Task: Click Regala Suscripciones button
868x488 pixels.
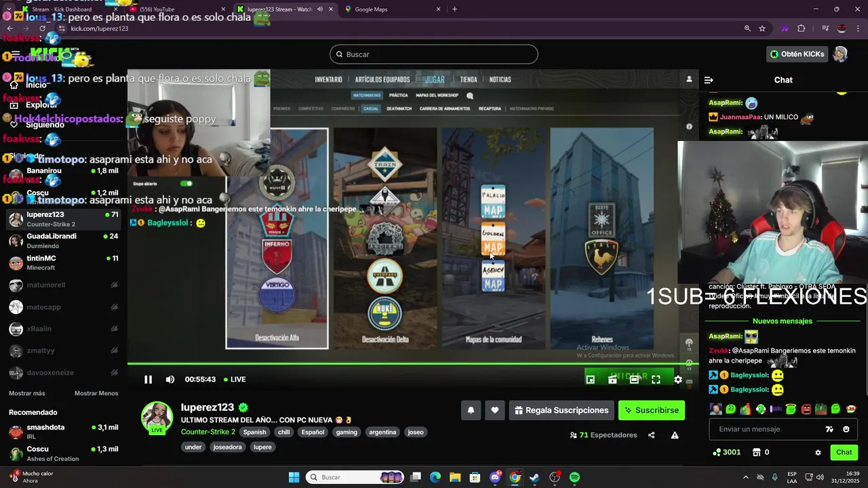Action: click(561, 410)
